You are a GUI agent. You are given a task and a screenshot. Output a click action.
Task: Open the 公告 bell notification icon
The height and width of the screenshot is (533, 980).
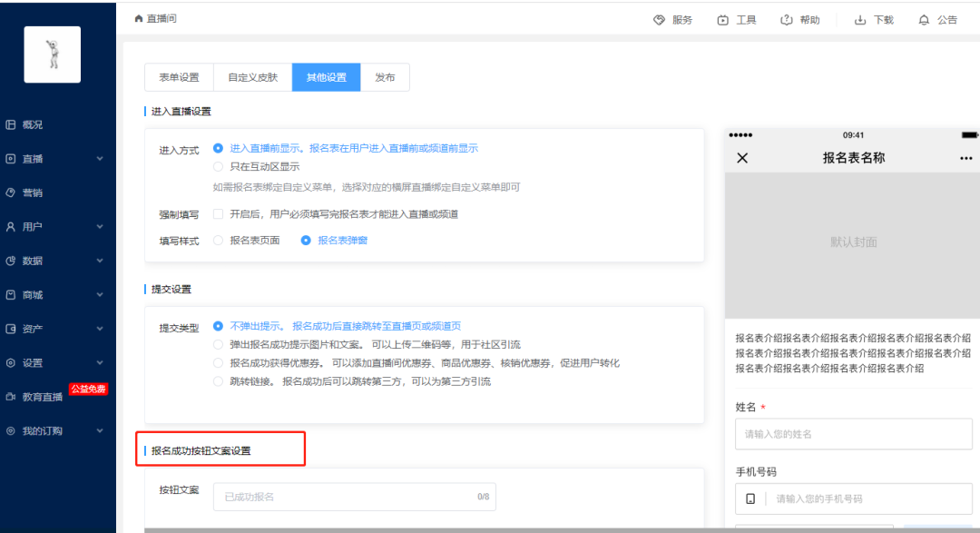(x=924, y=20)
